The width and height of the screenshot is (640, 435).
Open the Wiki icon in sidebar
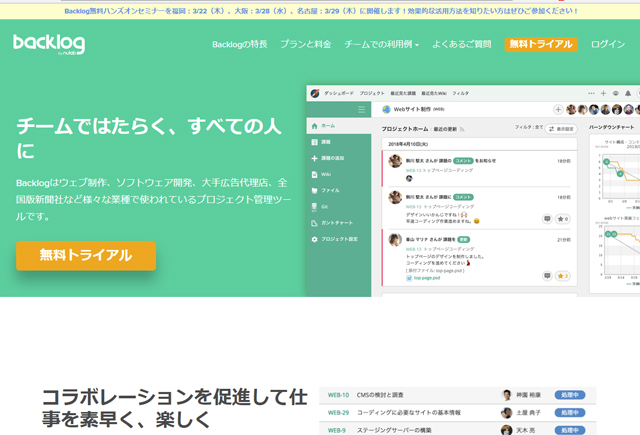coord(314,174)
